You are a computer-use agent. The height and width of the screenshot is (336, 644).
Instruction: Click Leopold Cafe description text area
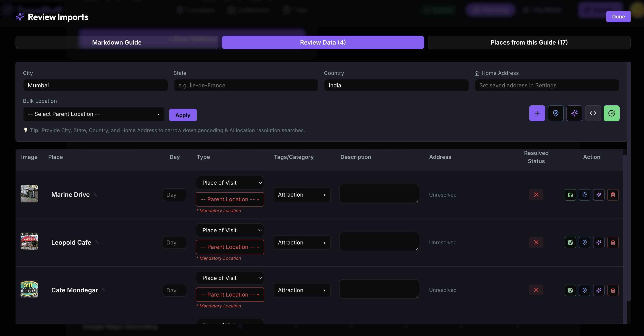click(x=379, y=241)
